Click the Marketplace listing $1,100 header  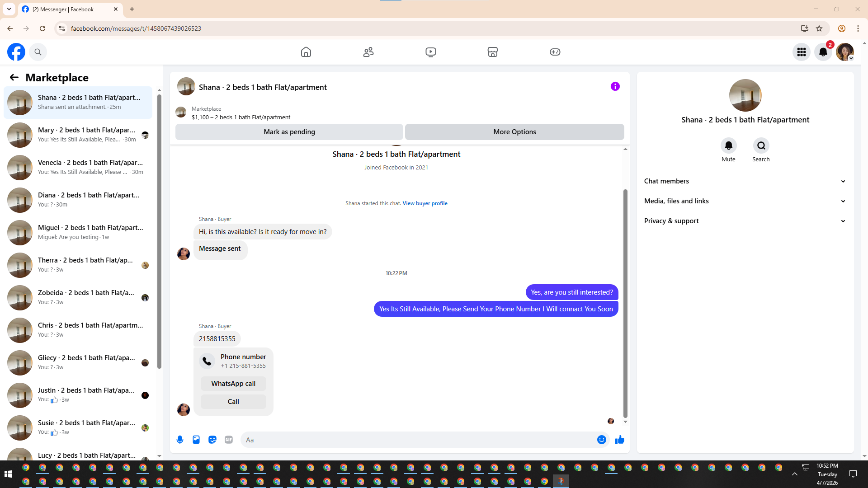[x=241, y=117]
